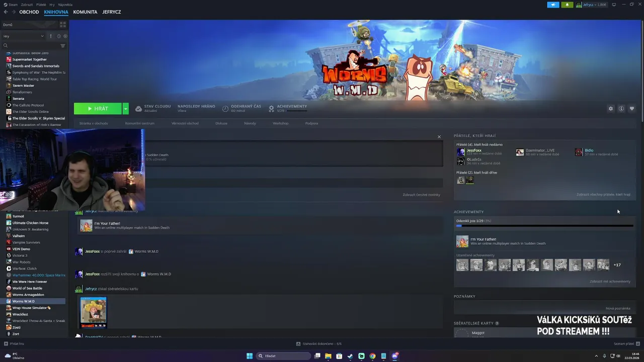644x362 pixels.
Task: Open Google Chrome from the taskbar
Action: pos(372,356)
